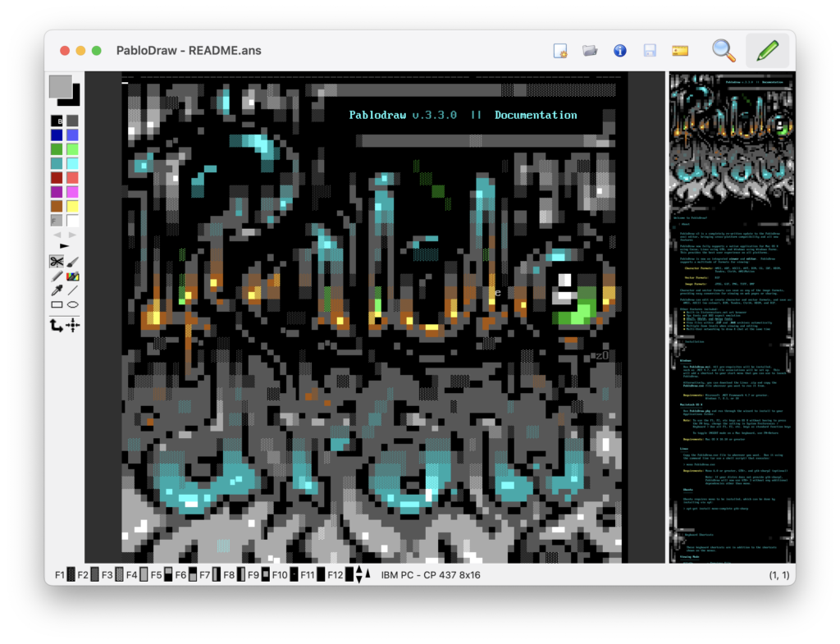
Task: Select the scissors selection tool
Action: (57, 262)
